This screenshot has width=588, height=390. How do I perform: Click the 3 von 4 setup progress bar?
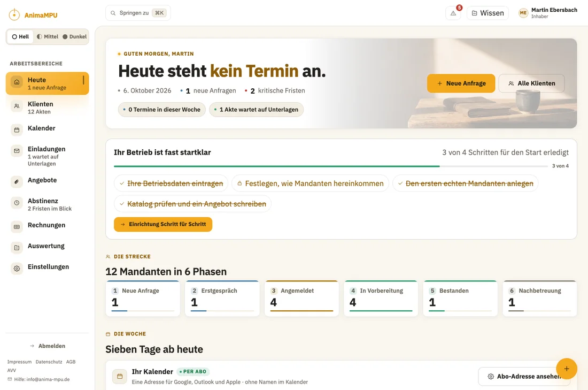pos(331,166)
